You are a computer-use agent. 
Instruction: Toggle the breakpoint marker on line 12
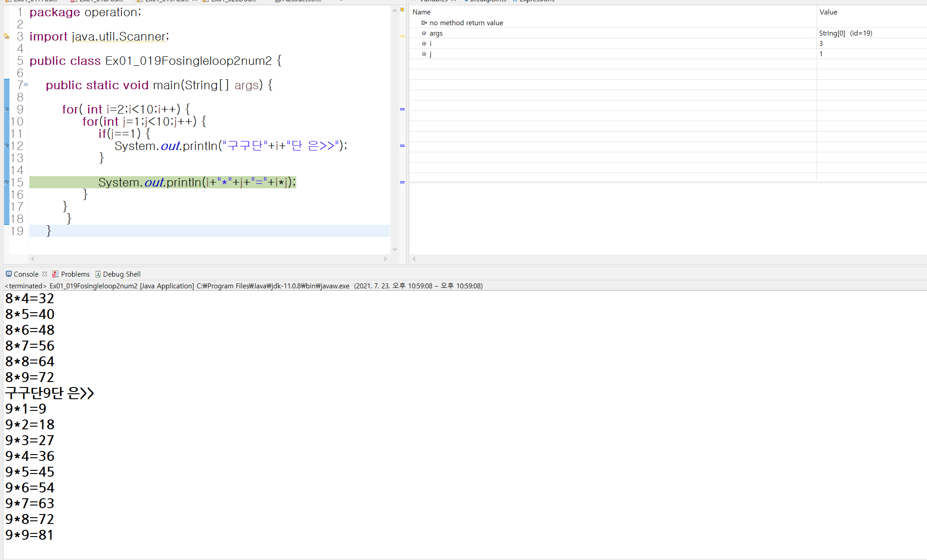tap(6, 146)
